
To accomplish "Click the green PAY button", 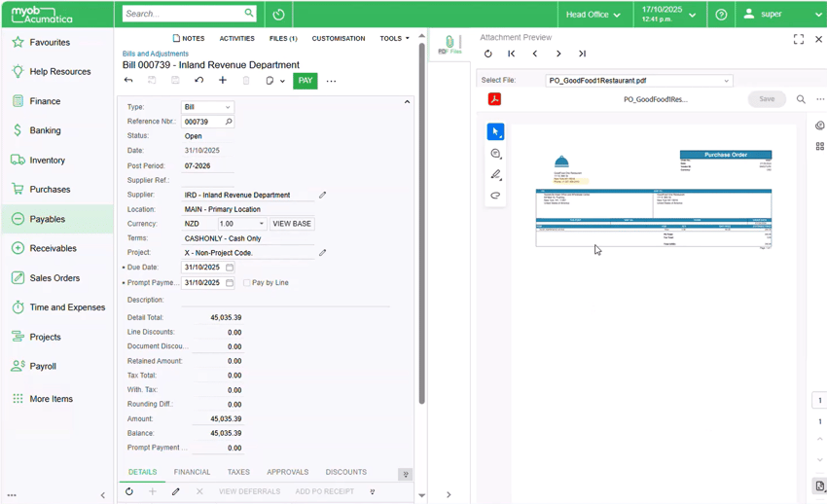I will coord(306,81).
